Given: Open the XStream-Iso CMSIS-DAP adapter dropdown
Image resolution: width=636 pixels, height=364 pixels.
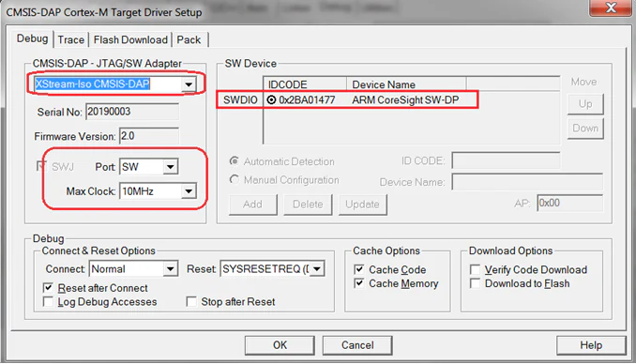Looking at the screenshot, I should pos(189,84).
